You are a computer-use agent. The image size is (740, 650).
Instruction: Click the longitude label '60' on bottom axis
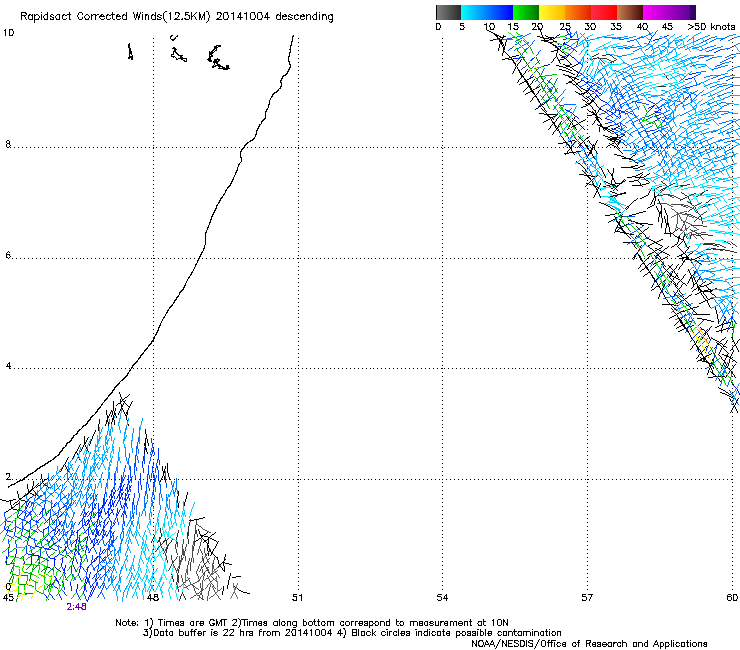tap(732, 598)
